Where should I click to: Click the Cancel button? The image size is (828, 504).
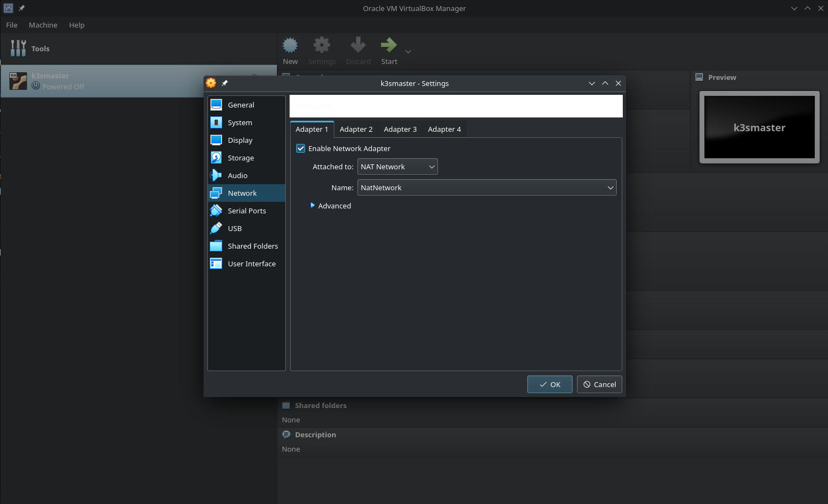(600, 384)
